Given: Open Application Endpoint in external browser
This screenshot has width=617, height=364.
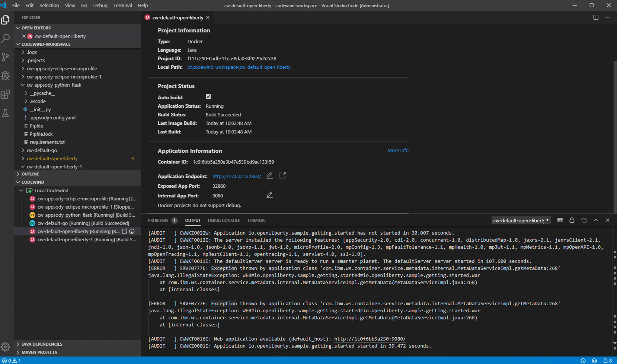Looking at the screenshot, I should [283, 175].
